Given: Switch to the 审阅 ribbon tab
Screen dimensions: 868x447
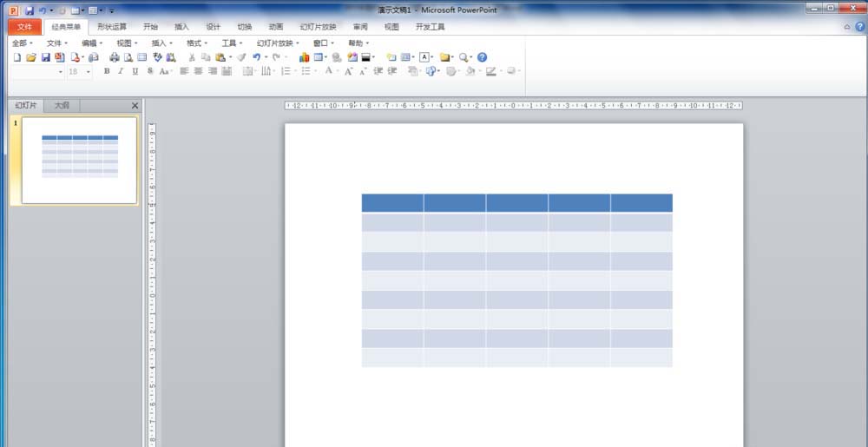Looking at the screenshot, I should 360,27.
